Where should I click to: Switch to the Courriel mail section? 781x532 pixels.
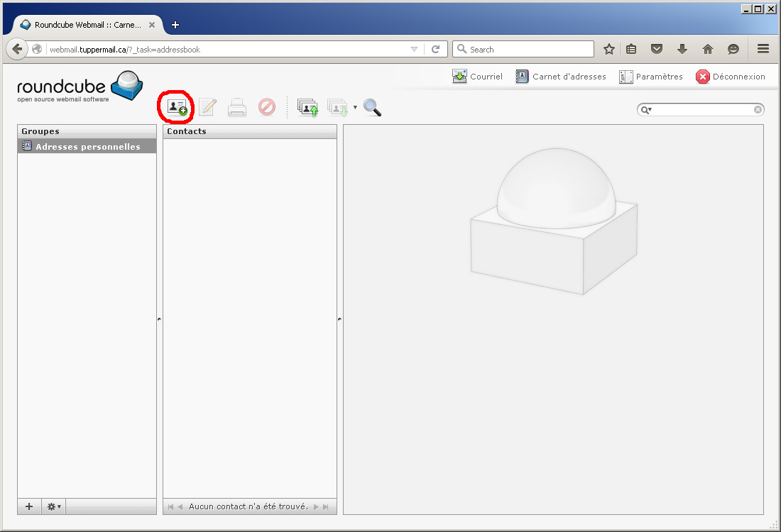477,77
